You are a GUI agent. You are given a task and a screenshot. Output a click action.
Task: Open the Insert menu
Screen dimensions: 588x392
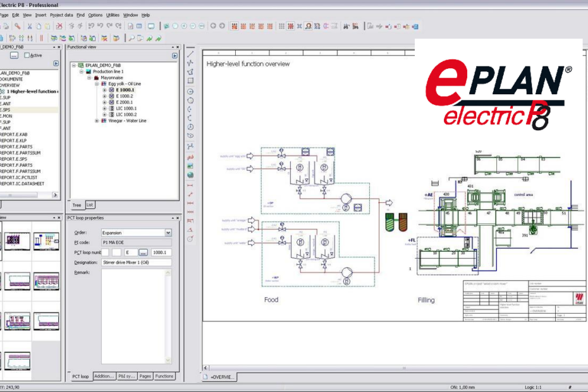(x=40, y=15)
